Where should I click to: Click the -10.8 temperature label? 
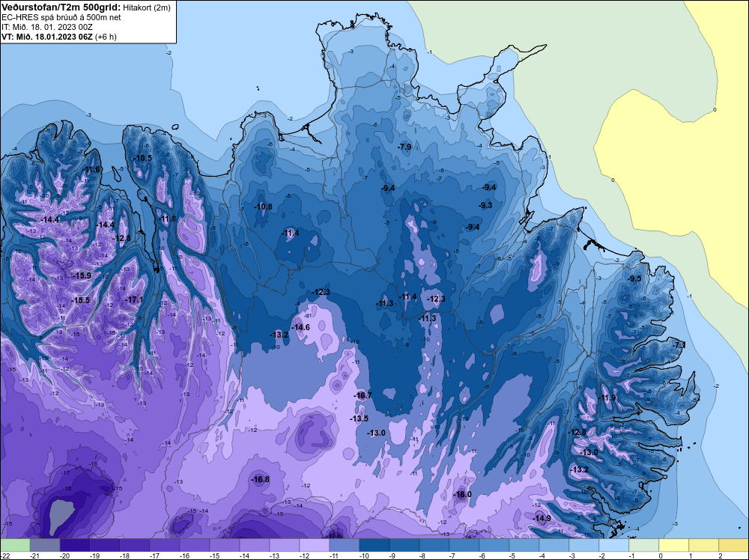tap(263, 207)
